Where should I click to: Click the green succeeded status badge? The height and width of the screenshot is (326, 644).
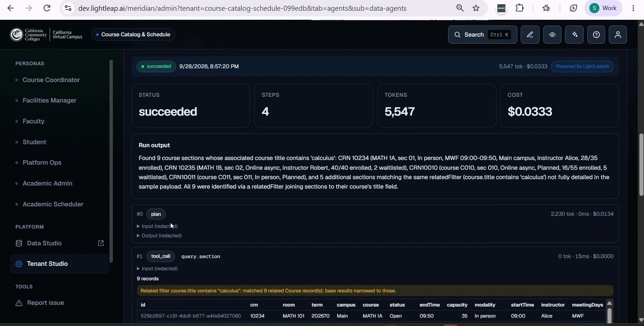pos(156,67)
